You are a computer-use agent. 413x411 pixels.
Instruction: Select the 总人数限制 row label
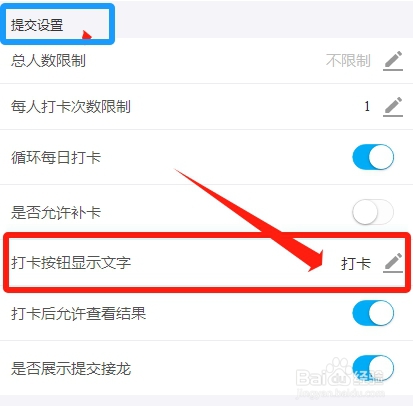coord(48,61)
